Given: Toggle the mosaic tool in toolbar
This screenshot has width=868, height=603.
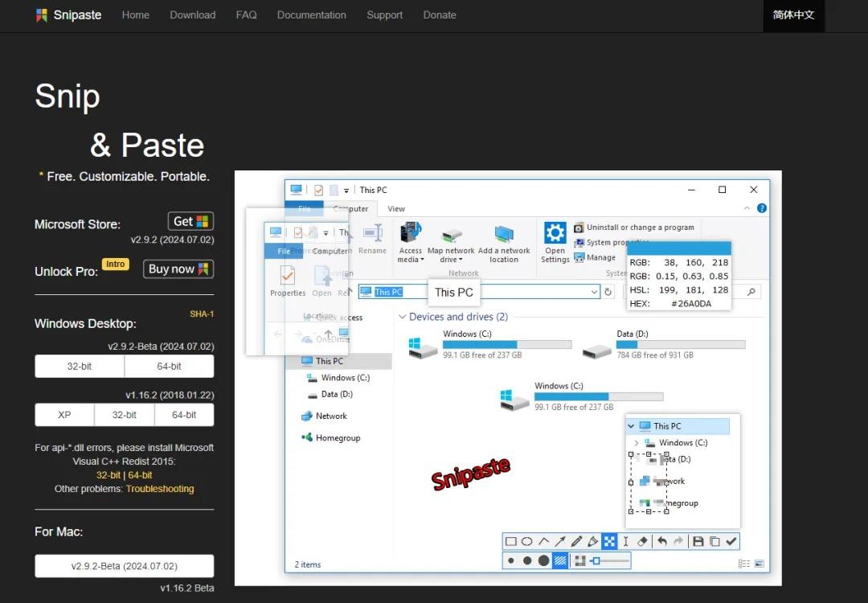Looking at the screenshot, I should point(609,542).
